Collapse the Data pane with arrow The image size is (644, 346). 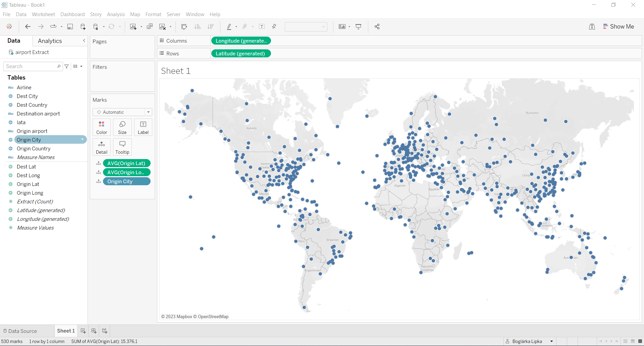[84, 41]
